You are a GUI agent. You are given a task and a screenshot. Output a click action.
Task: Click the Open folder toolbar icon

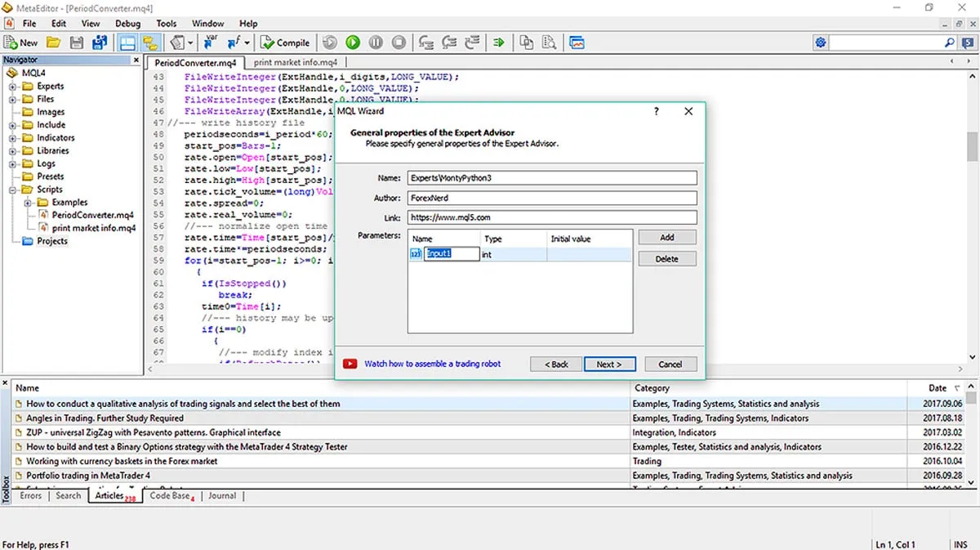pyautogui.click(x=53, y=42)
